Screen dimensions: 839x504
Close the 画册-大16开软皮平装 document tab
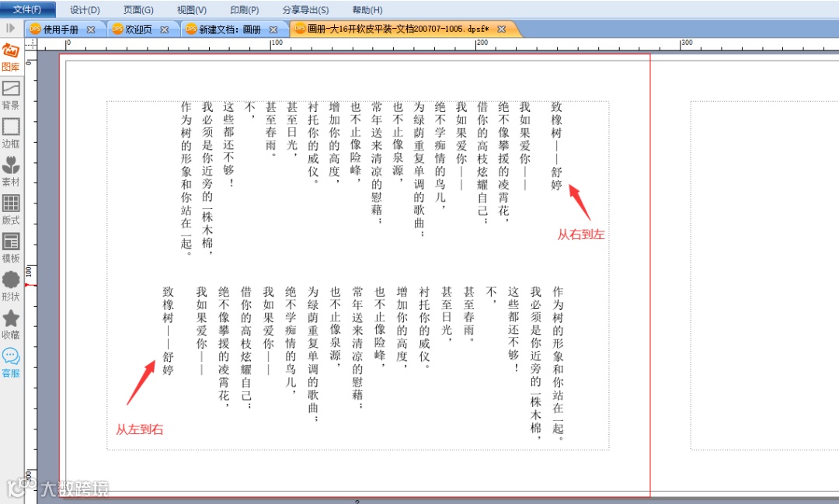[501, 30]
